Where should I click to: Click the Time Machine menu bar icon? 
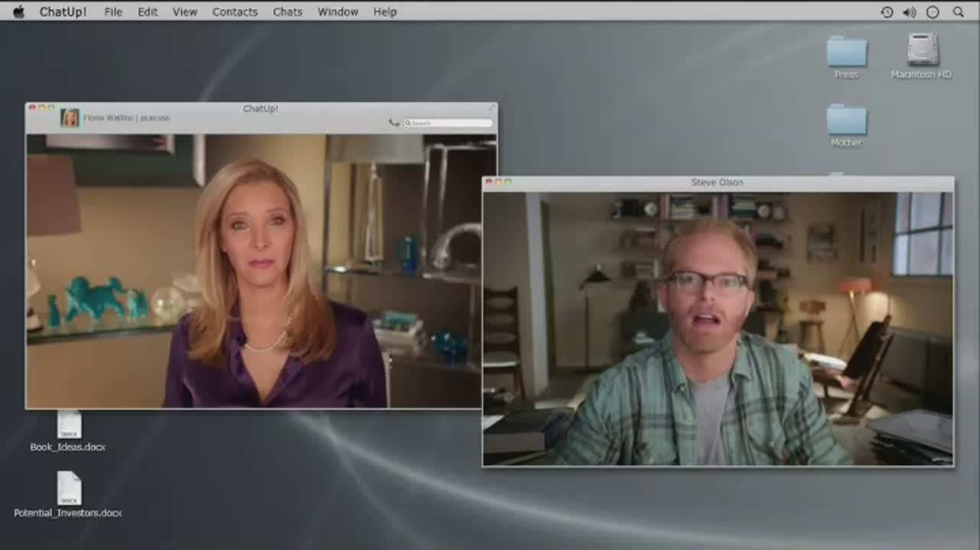click(887, 12)
